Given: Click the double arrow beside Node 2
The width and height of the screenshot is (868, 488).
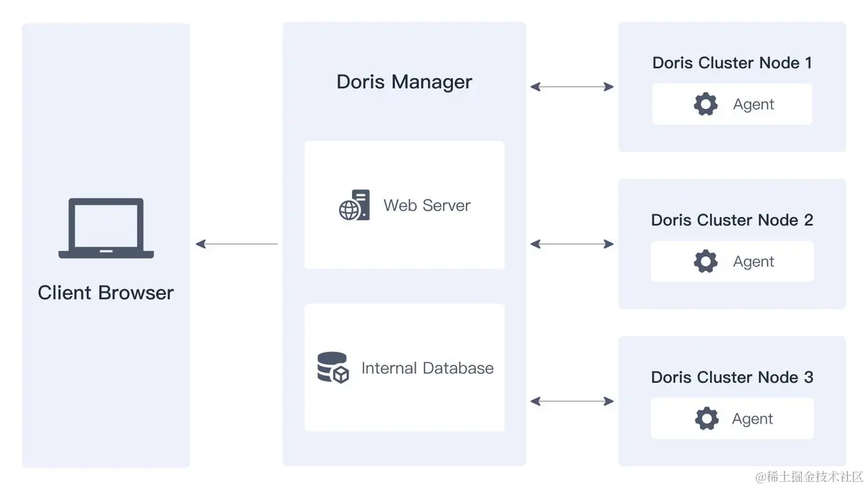Looking at the screenshot, I should pyautogui.click(x=573, y=243).
